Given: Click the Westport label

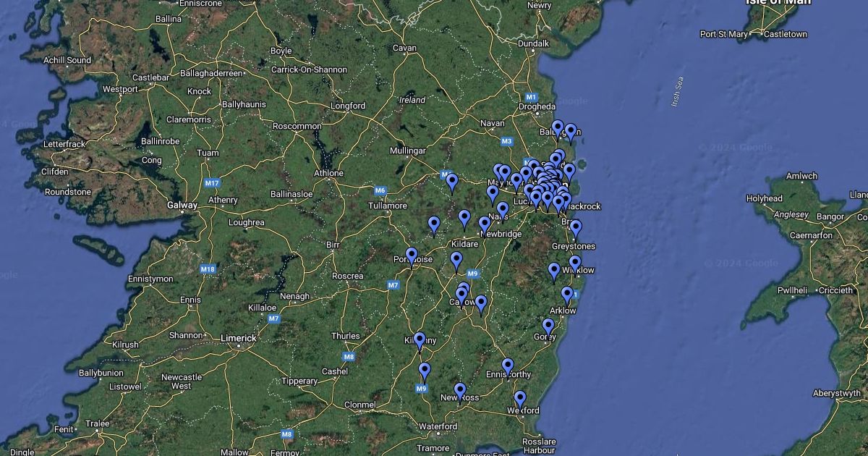Looking at the screenshot, I should 120,89.
